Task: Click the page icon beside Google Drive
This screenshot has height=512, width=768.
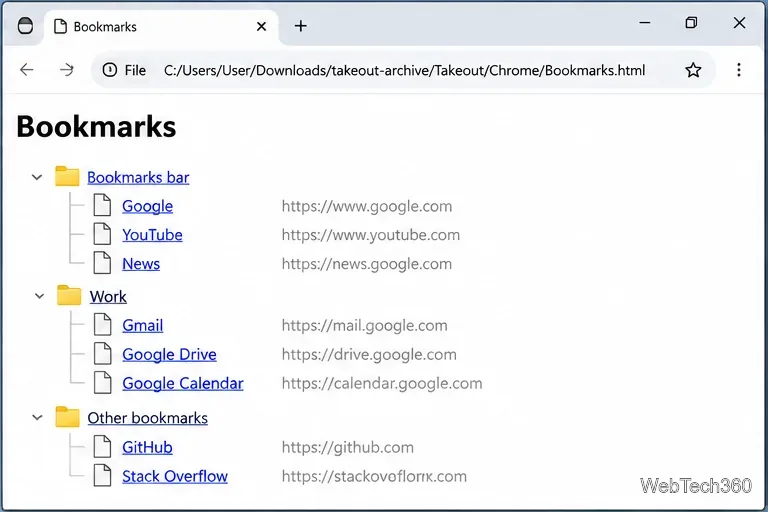Action: [x=102, y=353]
